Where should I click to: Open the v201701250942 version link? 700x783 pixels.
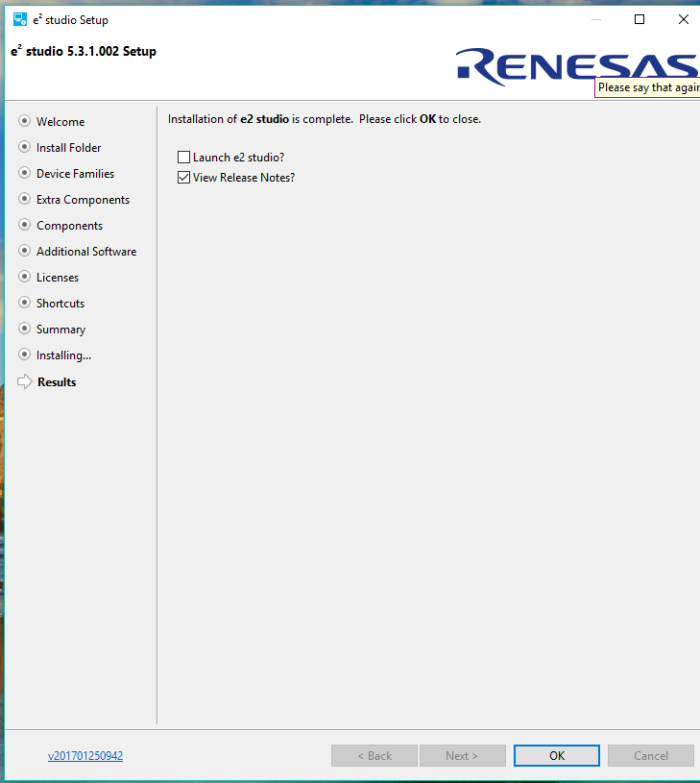tap(85, 756)
